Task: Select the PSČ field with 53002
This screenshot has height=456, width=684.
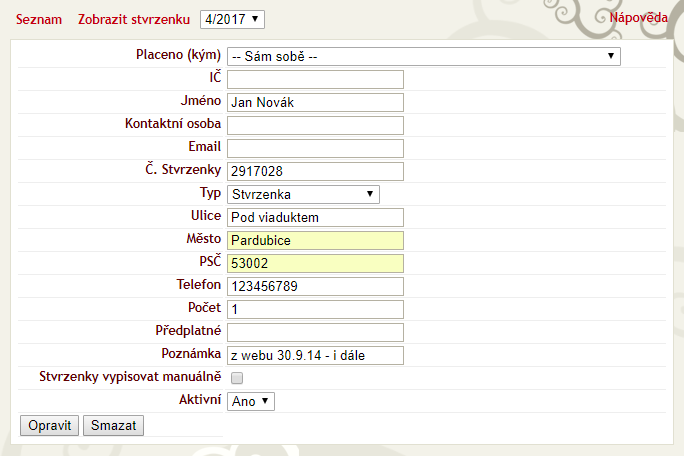Action: point(315,263)
